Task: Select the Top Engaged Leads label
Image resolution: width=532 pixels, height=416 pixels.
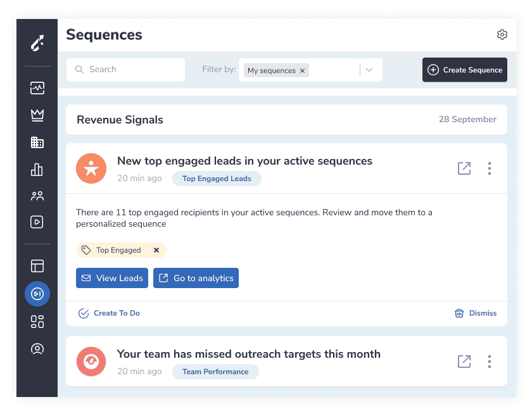Action: point(217,179)
